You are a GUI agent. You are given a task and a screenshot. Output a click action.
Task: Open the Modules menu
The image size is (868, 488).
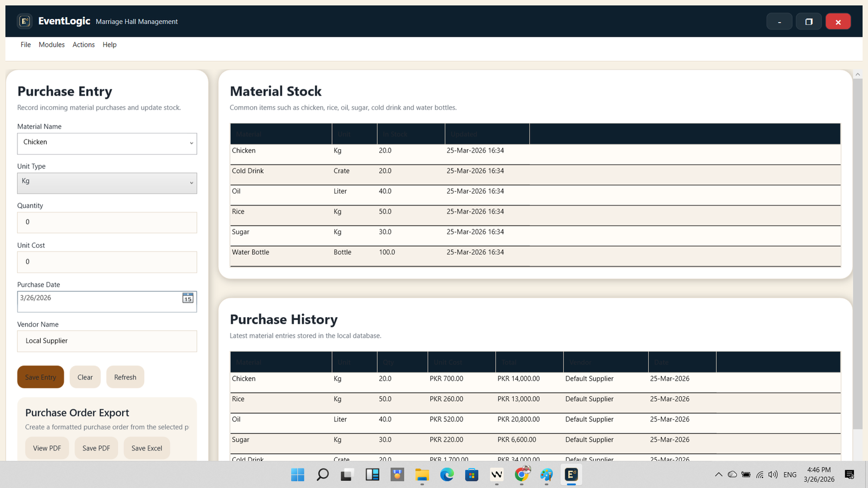click(x=52, y=44)
